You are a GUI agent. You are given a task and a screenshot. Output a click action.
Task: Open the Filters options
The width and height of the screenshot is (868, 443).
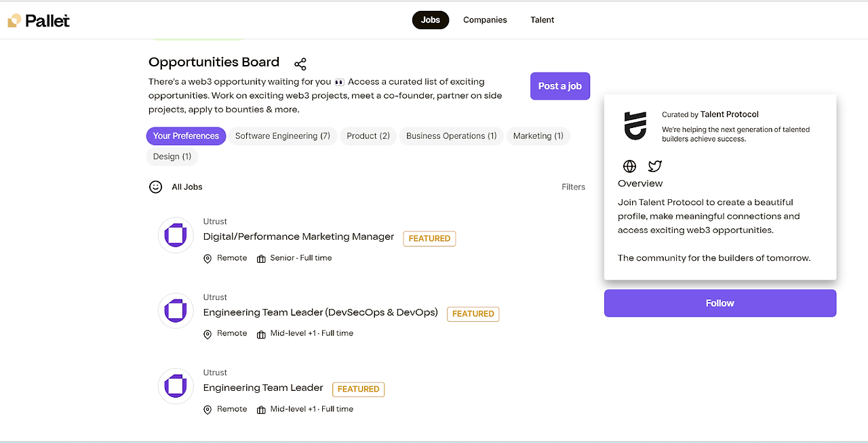pyautogui.click(x=573, y=186)
